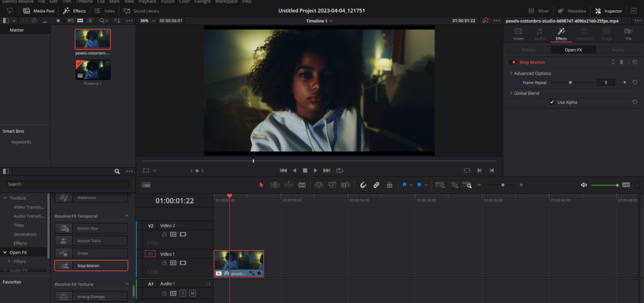Click the Detail Zoom icon

453,185
